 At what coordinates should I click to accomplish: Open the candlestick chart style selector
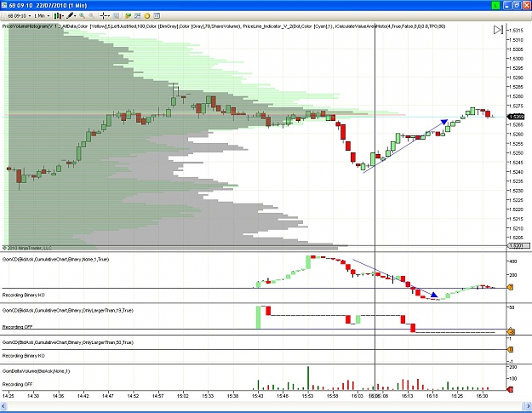59,16
